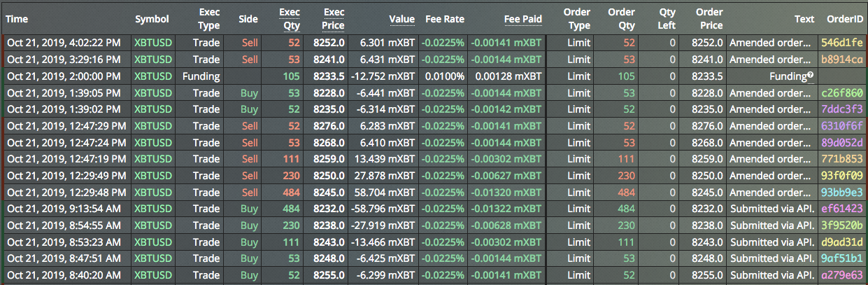Click order ID b8914ca

842,59
